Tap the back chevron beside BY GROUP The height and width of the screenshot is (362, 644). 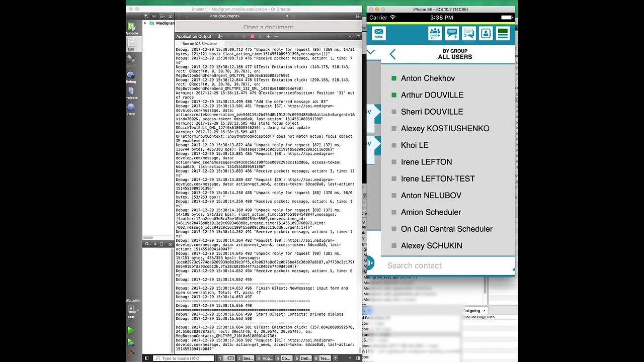coord(392,54)
